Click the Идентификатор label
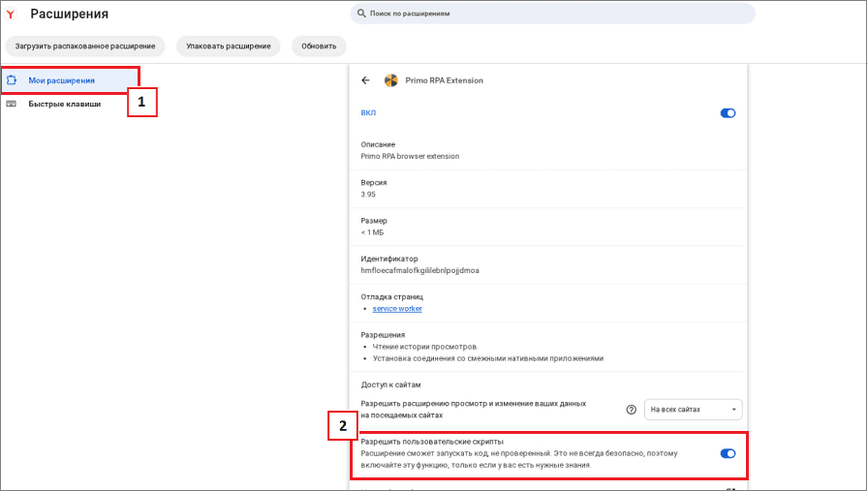868x491 pixels. pos(389,259)
